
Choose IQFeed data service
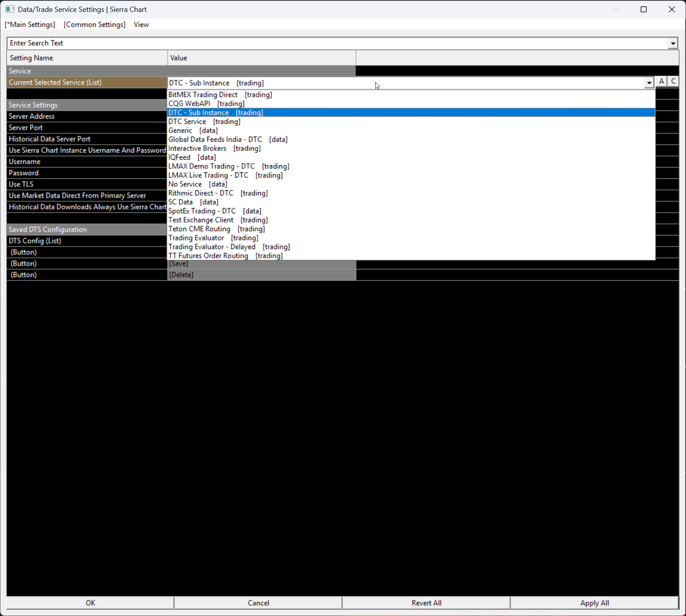click(x=411, y=157)
